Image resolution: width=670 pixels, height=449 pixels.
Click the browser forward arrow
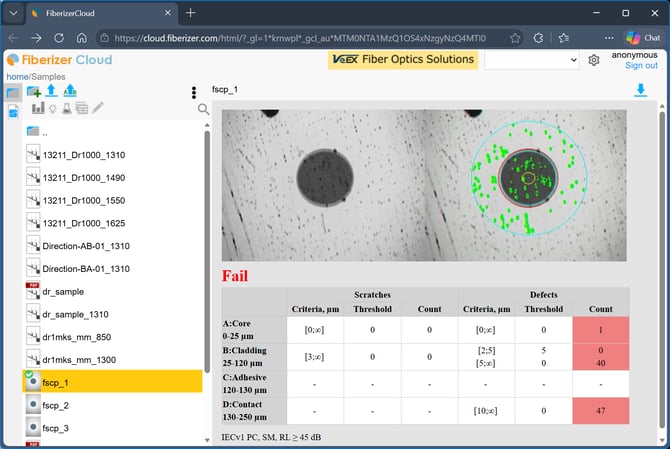tap(36, 38)
